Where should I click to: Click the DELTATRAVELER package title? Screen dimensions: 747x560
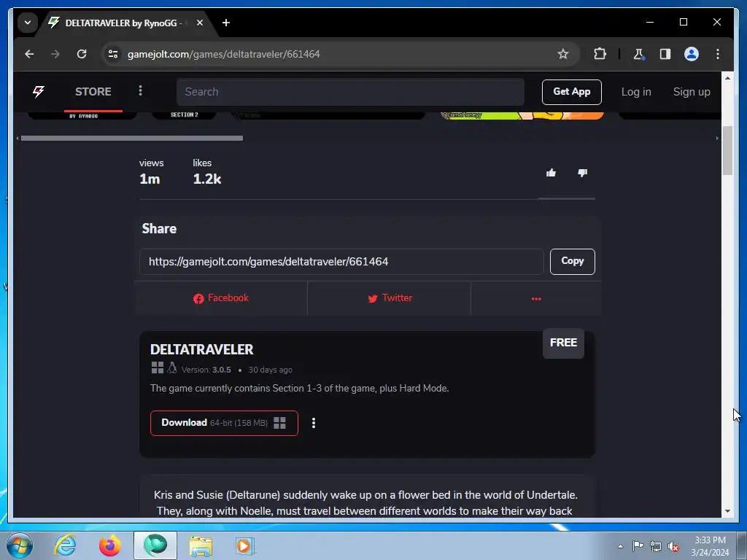[201, 349]
